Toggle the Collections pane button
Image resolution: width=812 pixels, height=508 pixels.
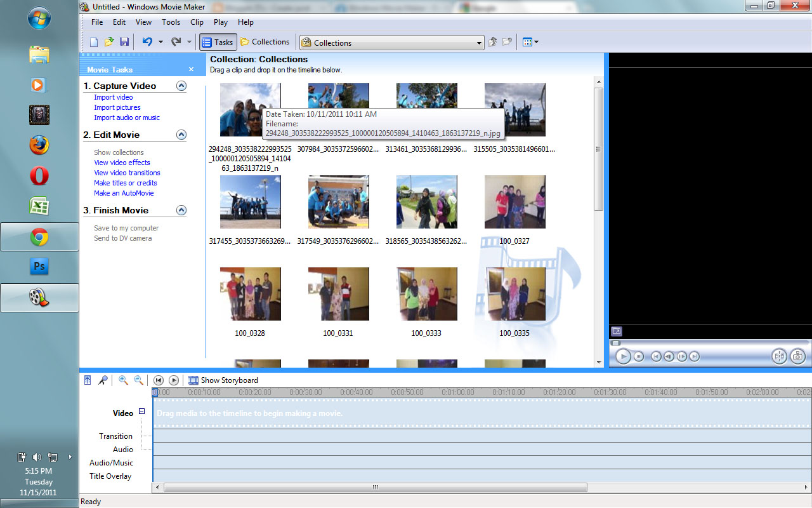pos(265,42)
